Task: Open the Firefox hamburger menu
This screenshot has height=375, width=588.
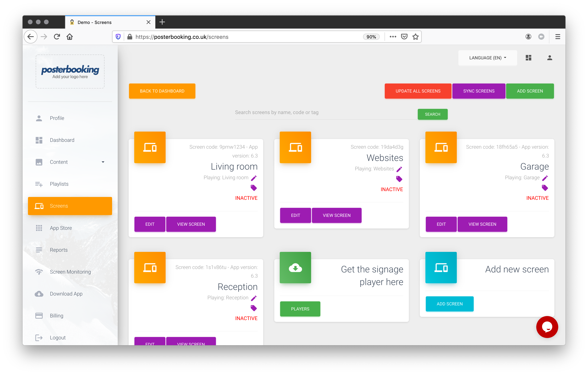Action: click(558, 37)
